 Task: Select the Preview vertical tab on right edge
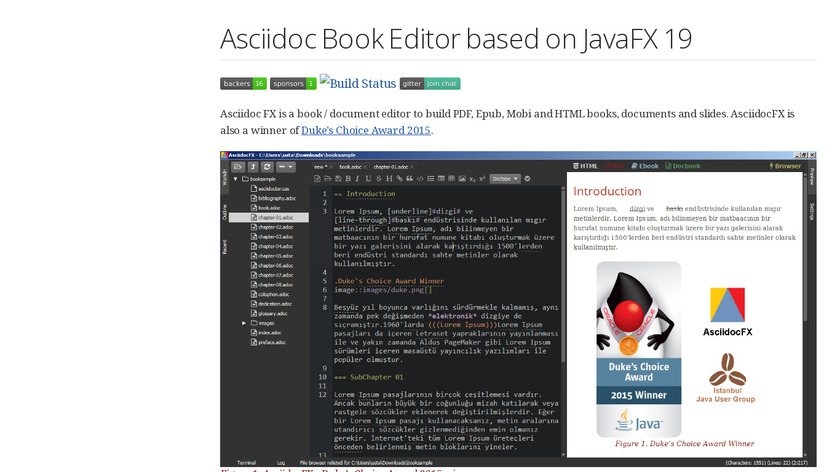tap(812, 177)
